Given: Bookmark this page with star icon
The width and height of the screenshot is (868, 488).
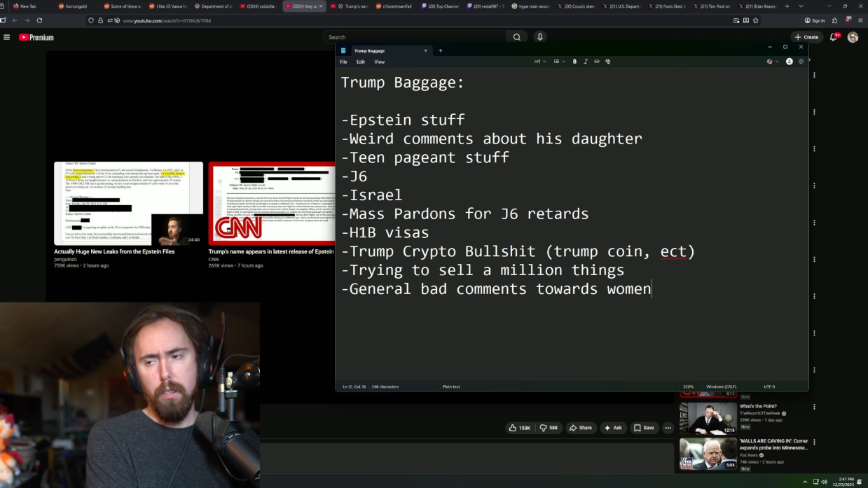Looking at the screenshot, I should 755,20.
